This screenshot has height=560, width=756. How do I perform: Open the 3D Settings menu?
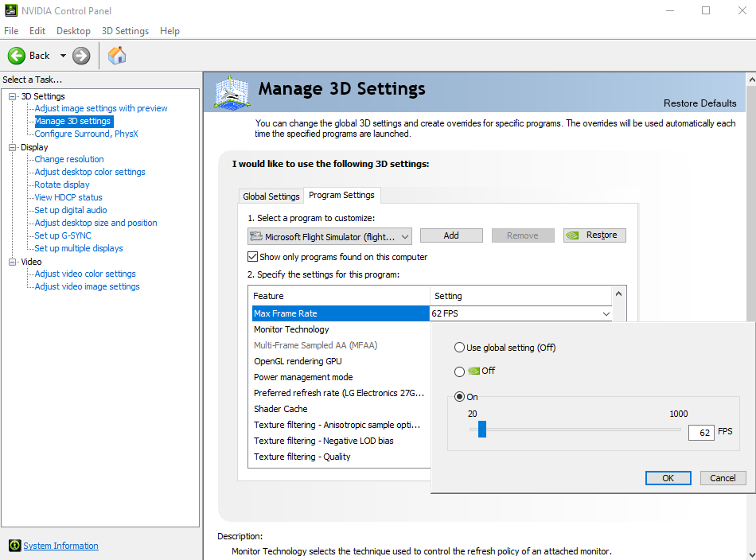(125, 31)
